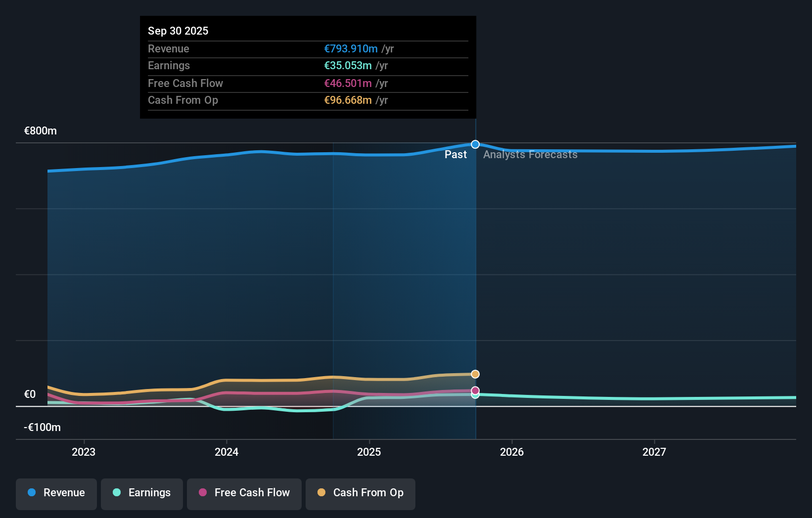Screen dimensions: 812x518
Task: Select the Revenue data point marker on the divider
Action: (x=475, y=144)
